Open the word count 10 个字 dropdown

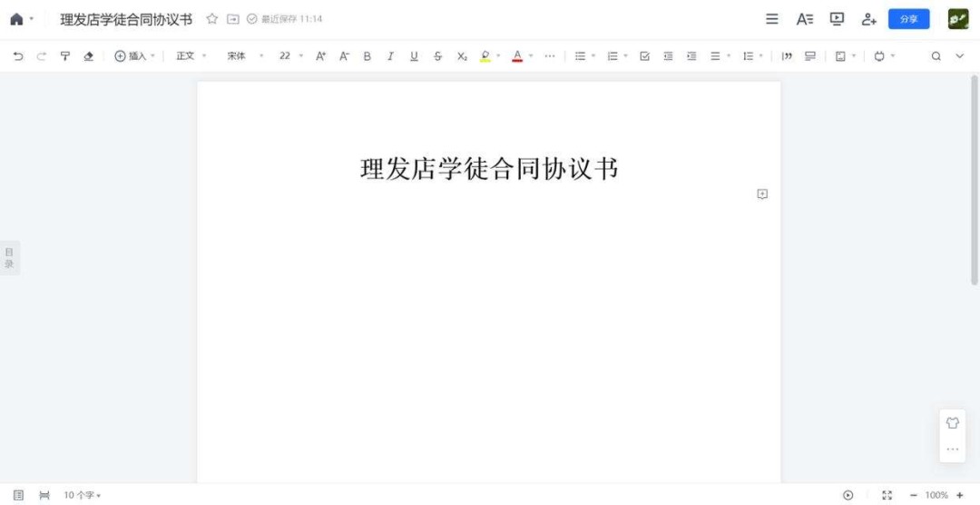83,495
